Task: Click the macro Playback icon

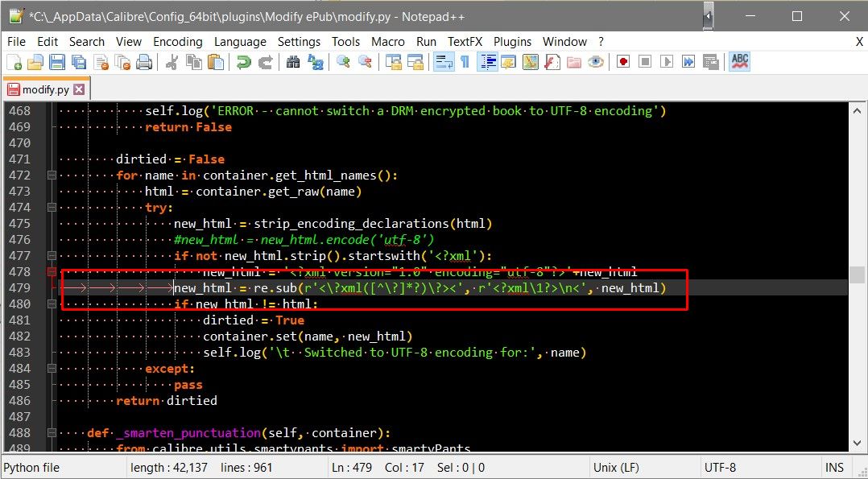Action: [x=667, y=62]
